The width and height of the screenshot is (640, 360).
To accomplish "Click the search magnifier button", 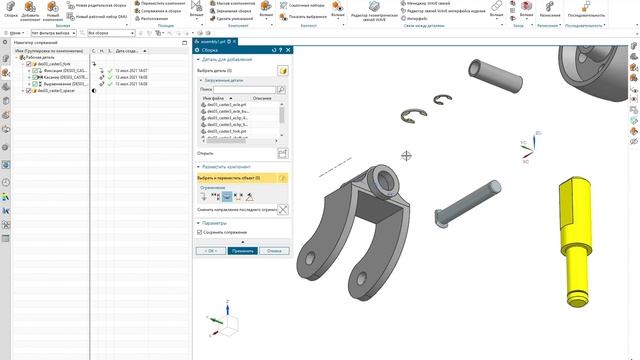I will click(281, 89).
